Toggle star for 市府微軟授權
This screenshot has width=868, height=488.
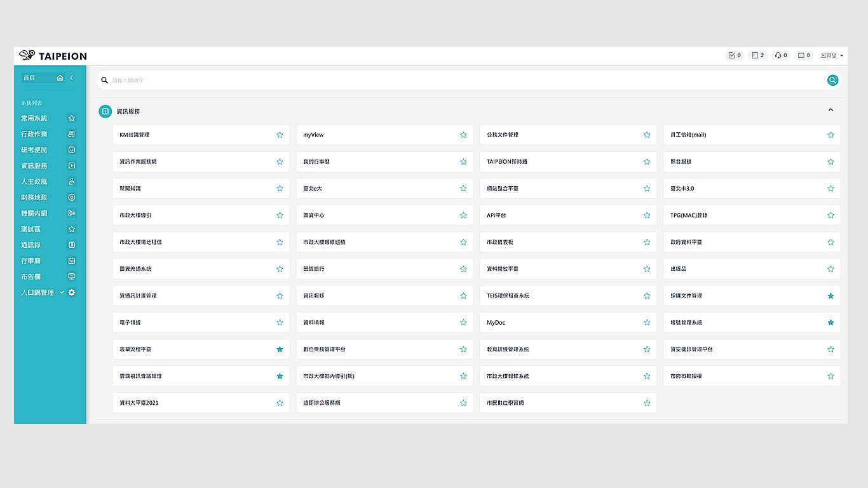pos(831,376)
